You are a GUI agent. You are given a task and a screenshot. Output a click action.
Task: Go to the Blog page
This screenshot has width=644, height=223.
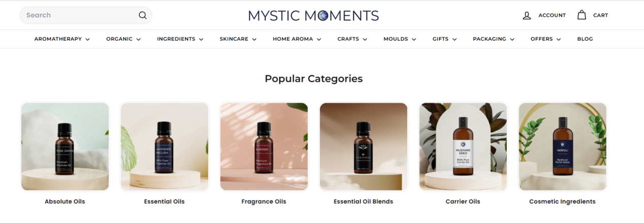pos(585,39)
